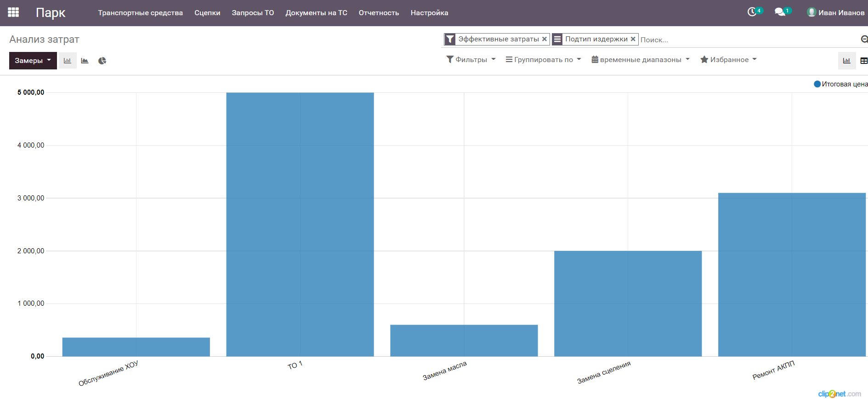The image size is (868, 399).
Task: Toggle Итоговая цена legend series
Action: pos(840,84)
